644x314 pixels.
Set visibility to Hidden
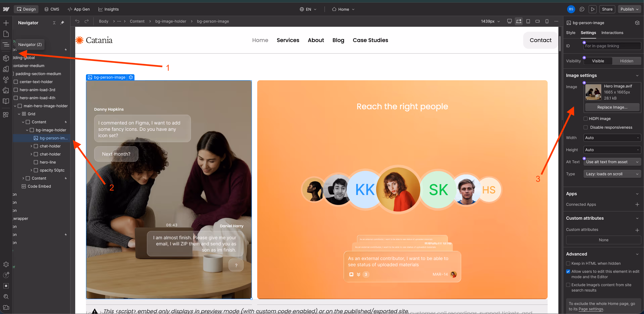626,61
